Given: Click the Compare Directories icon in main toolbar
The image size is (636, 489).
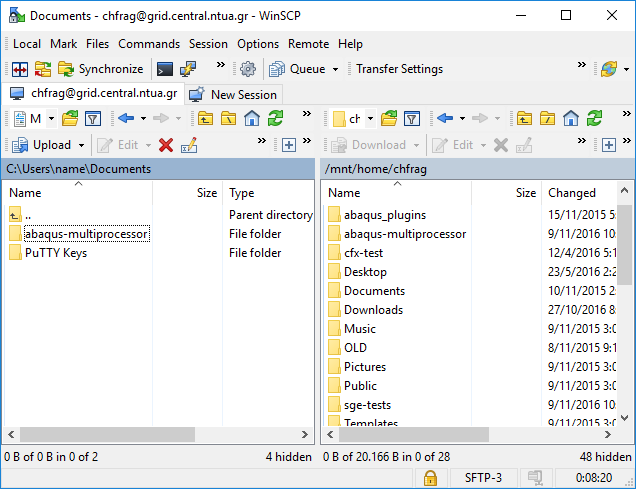Looking at the screenshot, I should click(x=20, y=69).
